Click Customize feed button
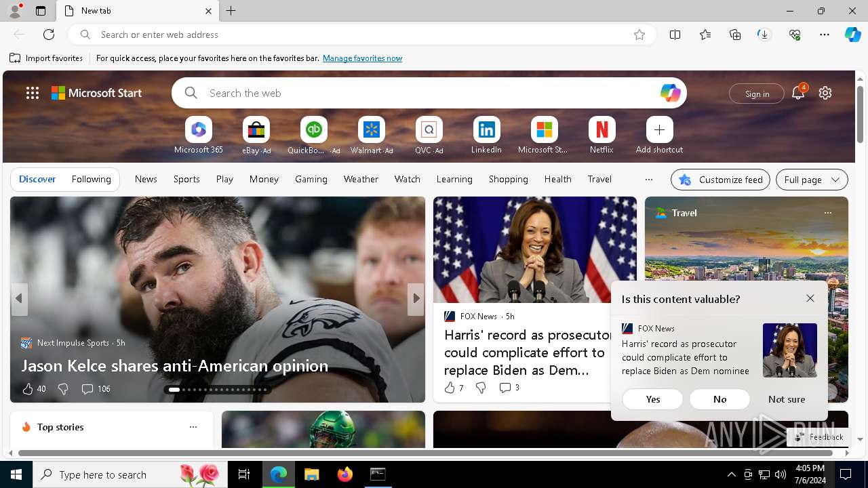The height and width of the screenshot is (488, 868). tap(720, 180)
